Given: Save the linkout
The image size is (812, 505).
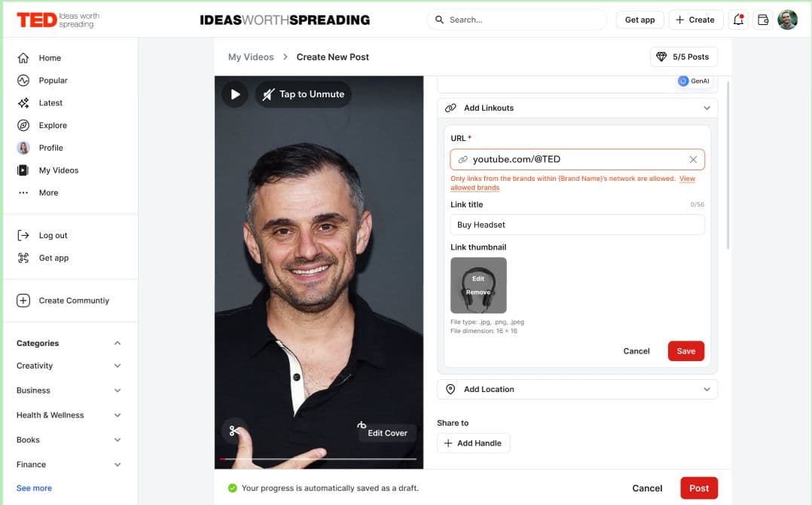Looking at the screenshot, I should click(685, 350).
